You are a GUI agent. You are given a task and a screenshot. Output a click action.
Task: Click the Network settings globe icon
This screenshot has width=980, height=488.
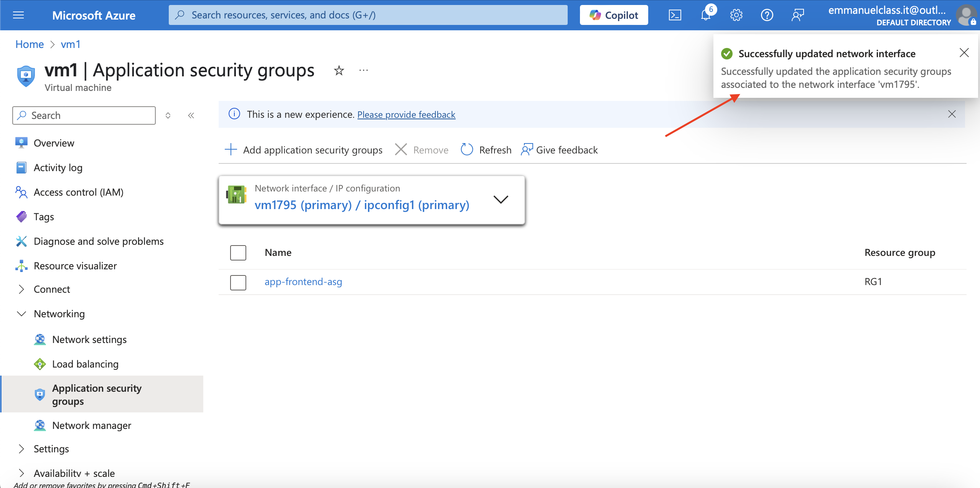(x=40, y=340)
